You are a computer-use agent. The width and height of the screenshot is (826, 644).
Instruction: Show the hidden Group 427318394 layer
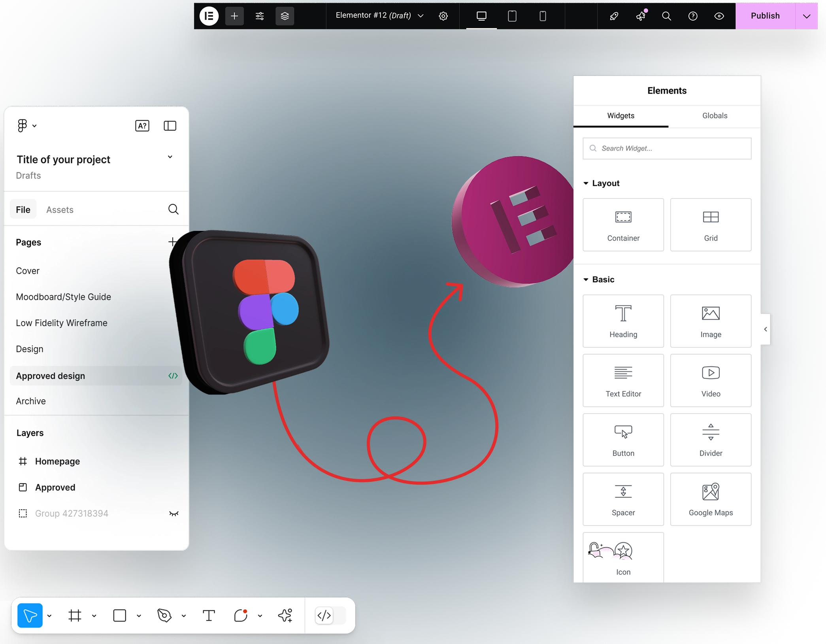point(173,514)
